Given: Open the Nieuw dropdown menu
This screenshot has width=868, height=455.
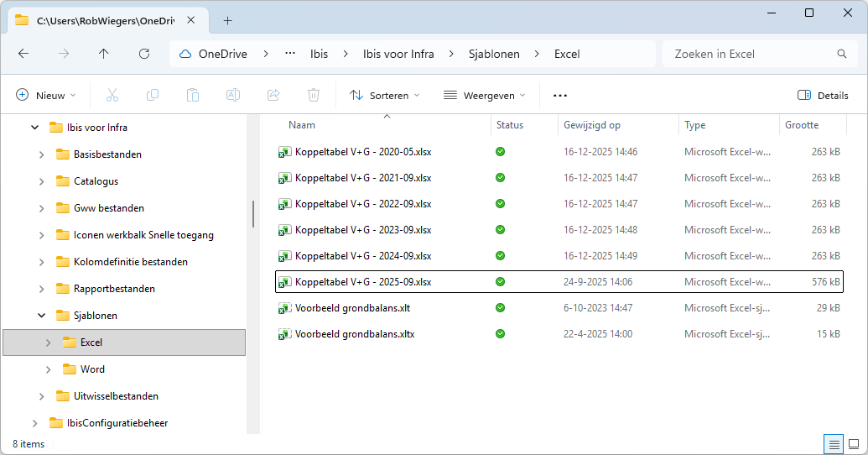Looking at the screenshot, I should click(x=45, y=96).
